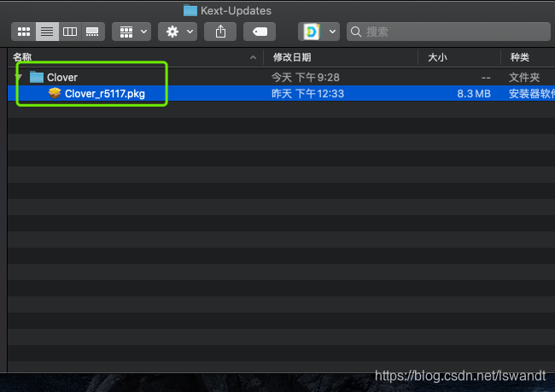Viewport: 555px width, 392px height.
Task: Select the Clover folder row
Action: pyautogui.click(x=282, y=77)
